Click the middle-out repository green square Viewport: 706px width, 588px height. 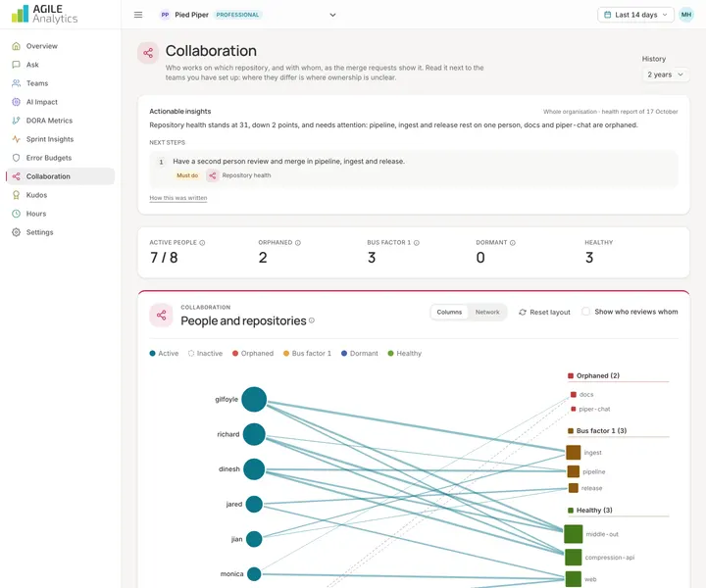pos(574,534)
